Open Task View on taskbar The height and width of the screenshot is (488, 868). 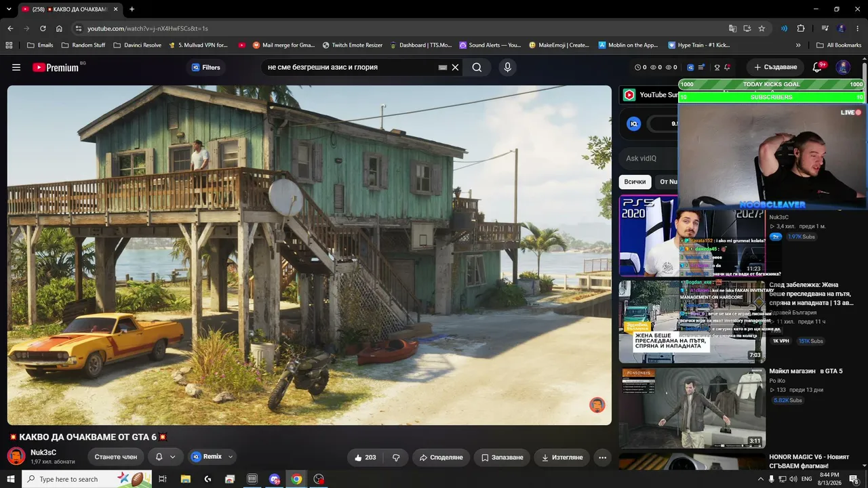[163, 479]
